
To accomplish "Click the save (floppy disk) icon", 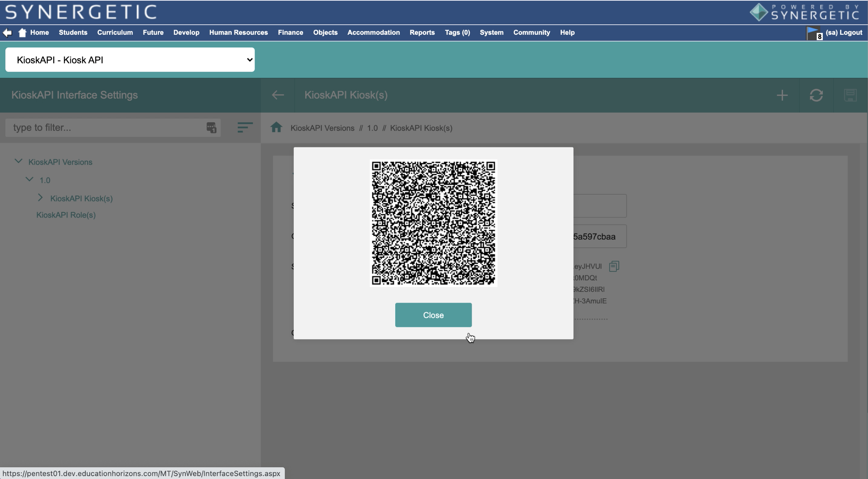I will [850, 95].
